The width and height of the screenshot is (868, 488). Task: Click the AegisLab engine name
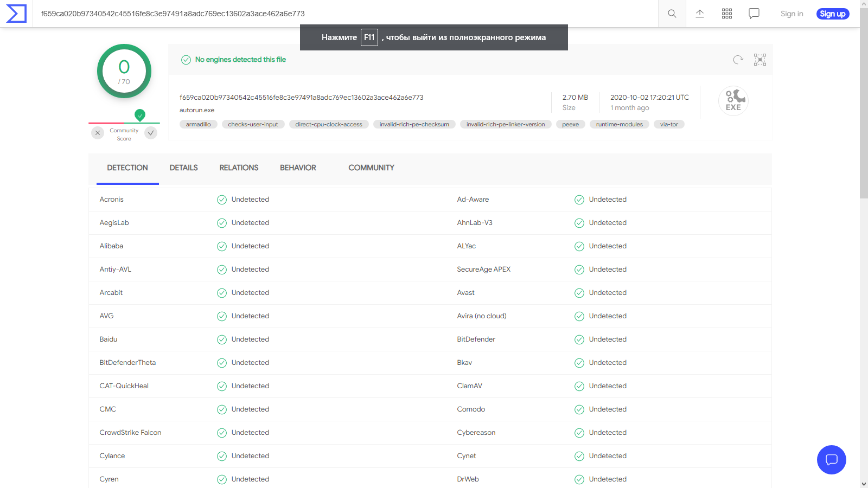click(114, 223)
